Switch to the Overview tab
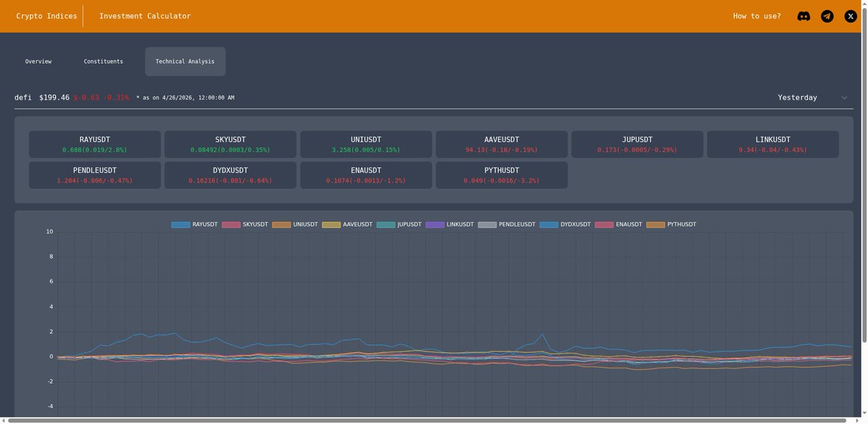Image resolution: width=868 pixels, height=424 pixels. [x=38, y=61]
